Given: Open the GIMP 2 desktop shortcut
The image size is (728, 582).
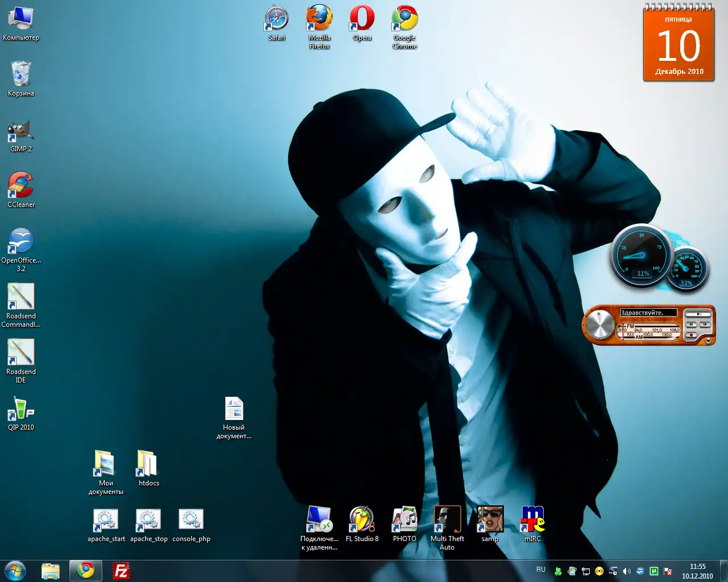Looking at the screenshot, I should point(21,132).
